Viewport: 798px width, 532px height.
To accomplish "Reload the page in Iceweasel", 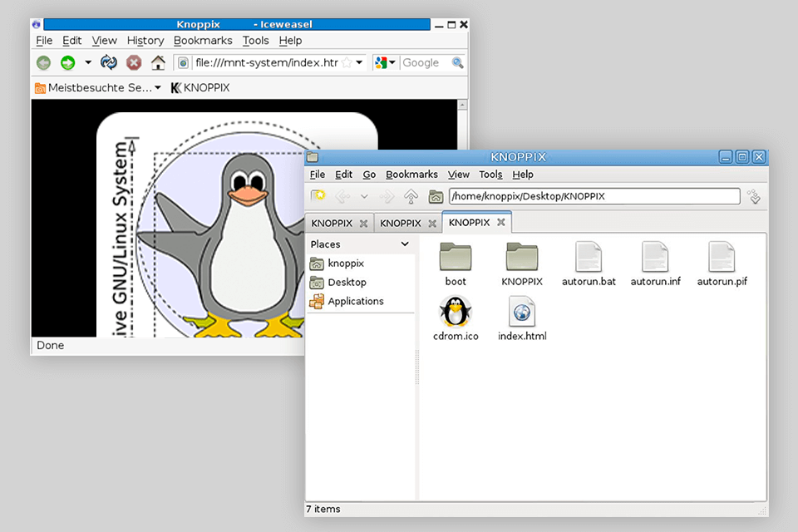I will (x=108, y=62).
